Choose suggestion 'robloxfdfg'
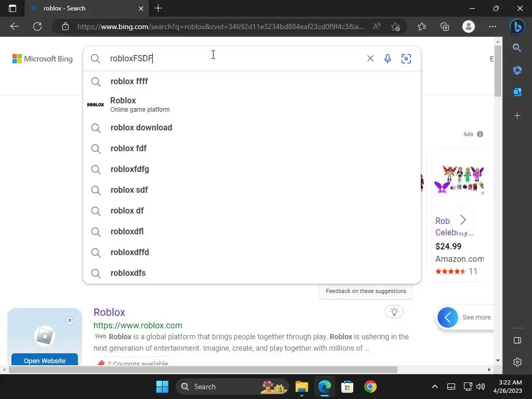This screenshot has width=532, height=399. 252,169
